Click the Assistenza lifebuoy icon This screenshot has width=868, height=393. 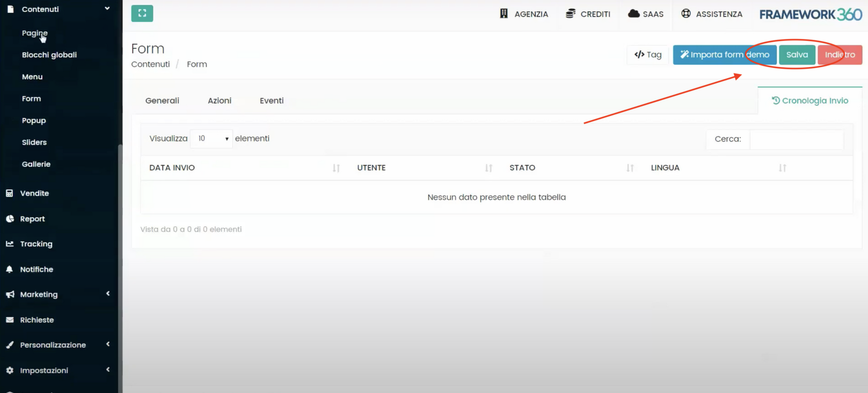coord(686,14)
